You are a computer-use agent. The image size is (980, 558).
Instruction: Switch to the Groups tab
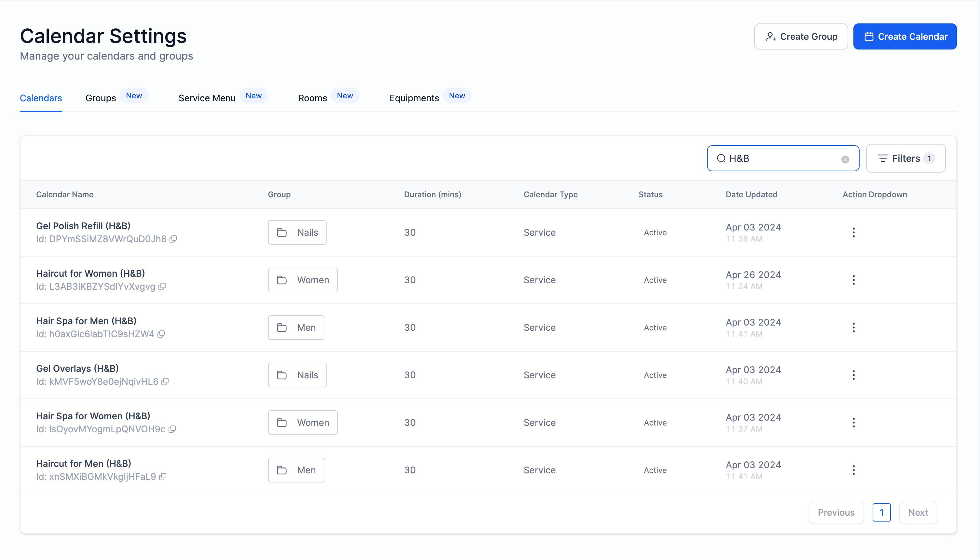pyautogui.click(x=100, y=98)
